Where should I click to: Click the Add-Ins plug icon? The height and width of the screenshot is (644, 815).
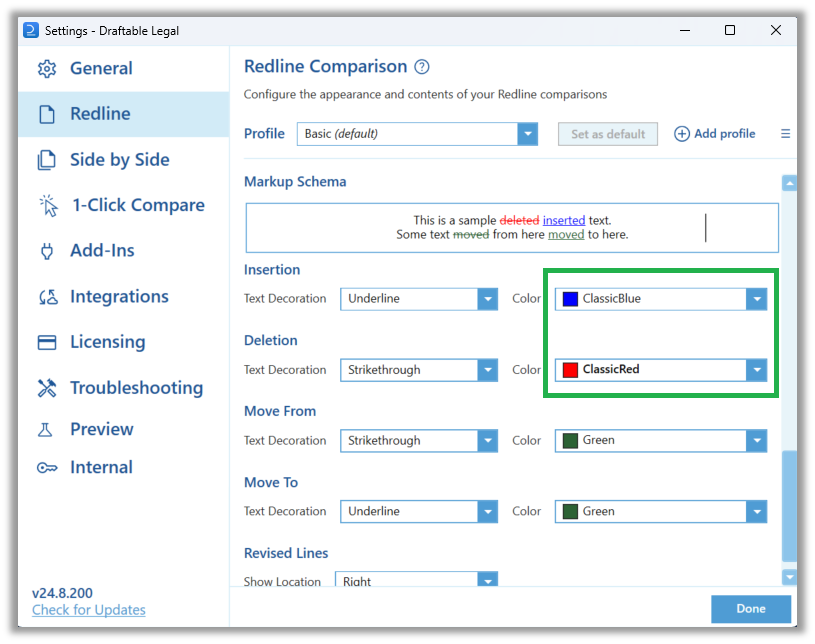(x=47, y=251)
